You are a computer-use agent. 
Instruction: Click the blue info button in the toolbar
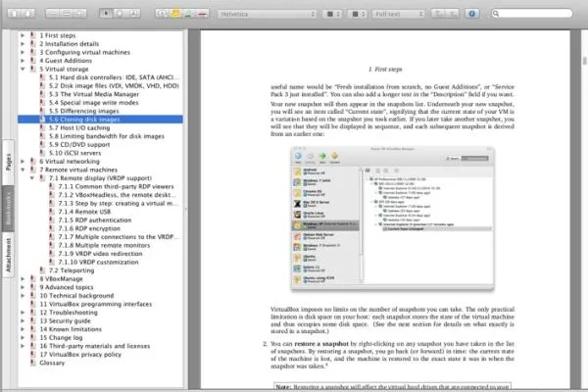(472, 14)
